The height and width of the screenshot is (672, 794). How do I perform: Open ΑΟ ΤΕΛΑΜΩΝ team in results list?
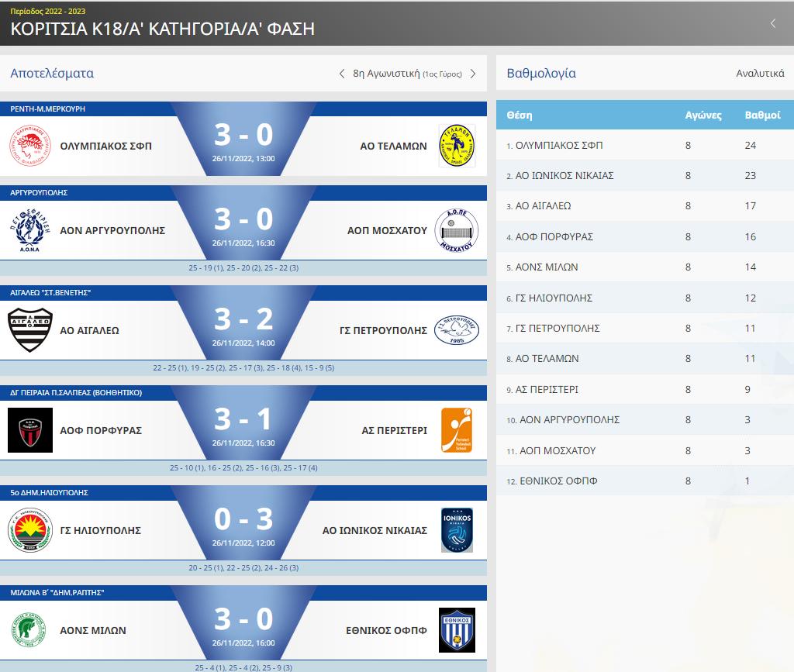[393, 146]
